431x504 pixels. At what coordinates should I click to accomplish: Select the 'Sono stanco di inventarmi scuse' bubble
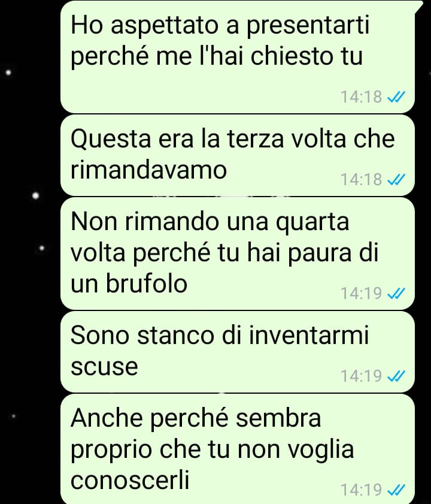click(238, 352)
